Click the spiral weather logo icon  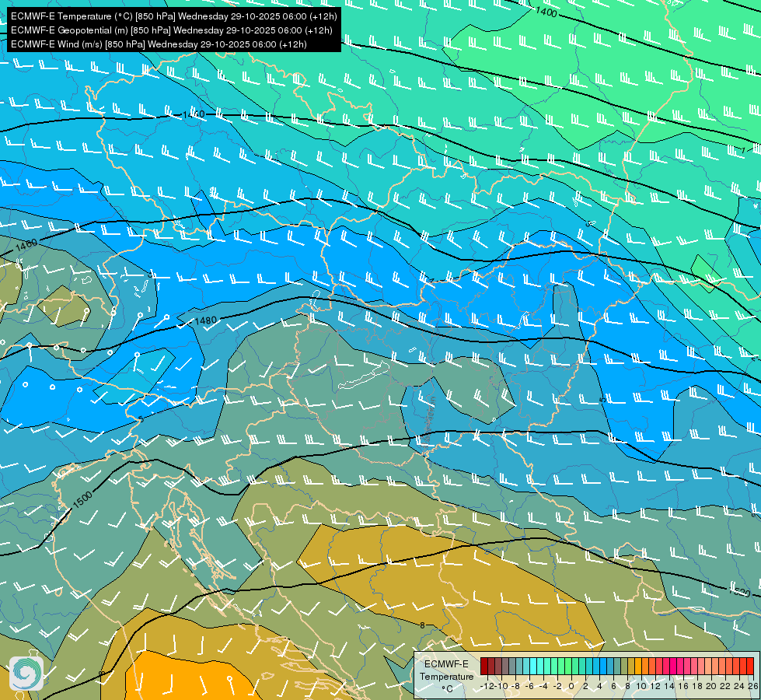tap(26, 674)
